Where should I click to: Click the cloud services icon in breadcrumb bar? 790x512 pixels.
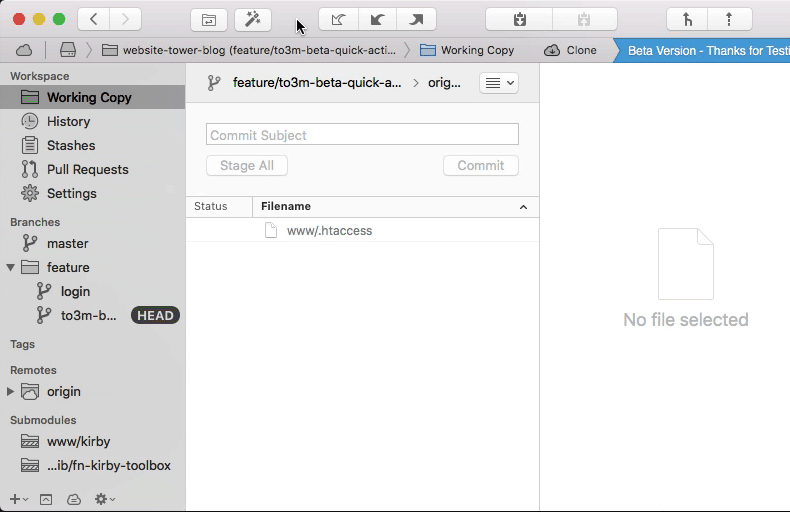[24, 50]
